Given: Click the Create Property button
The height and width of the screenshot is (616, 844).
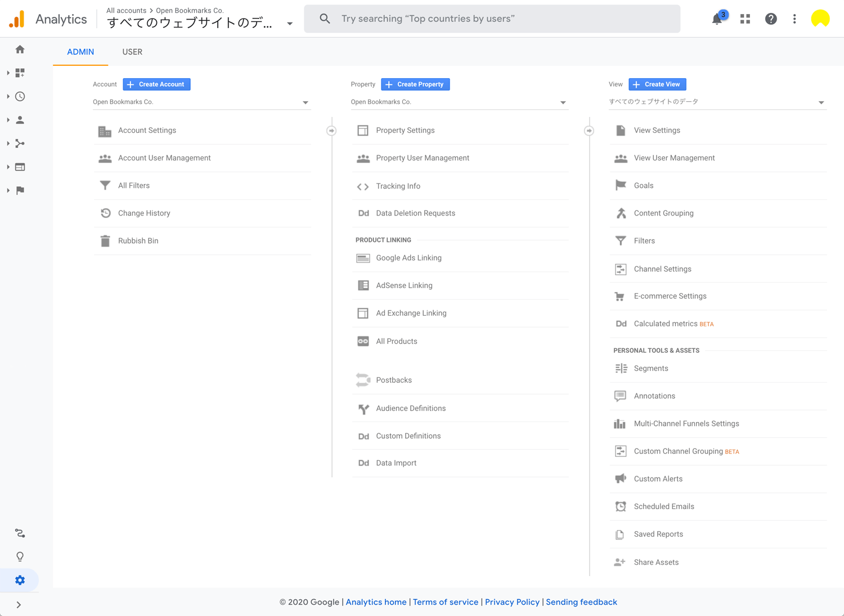Looking at the screenshot, I should coord(415,84).
